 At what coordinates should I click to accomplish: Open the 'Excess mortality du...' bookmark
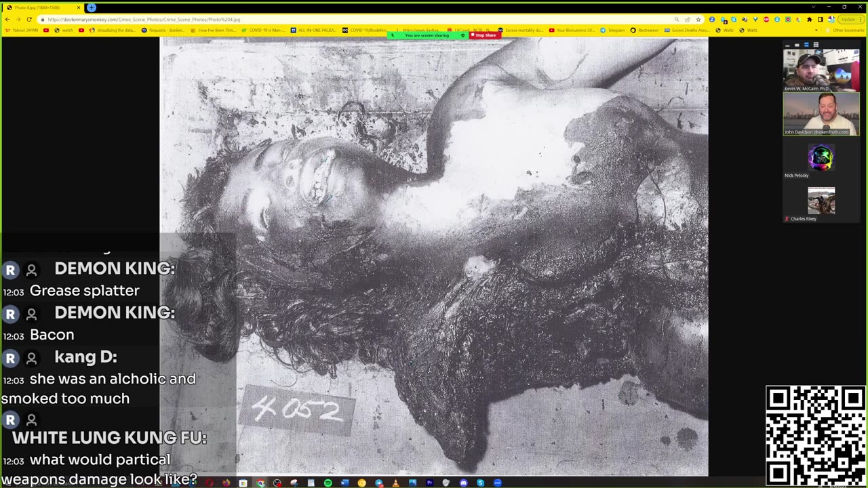(x=521, y=30)
